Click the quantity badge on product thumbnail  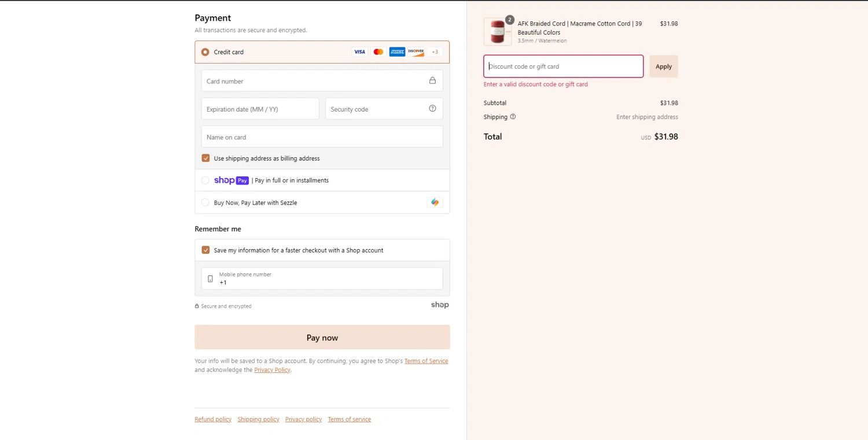[510, 20]
